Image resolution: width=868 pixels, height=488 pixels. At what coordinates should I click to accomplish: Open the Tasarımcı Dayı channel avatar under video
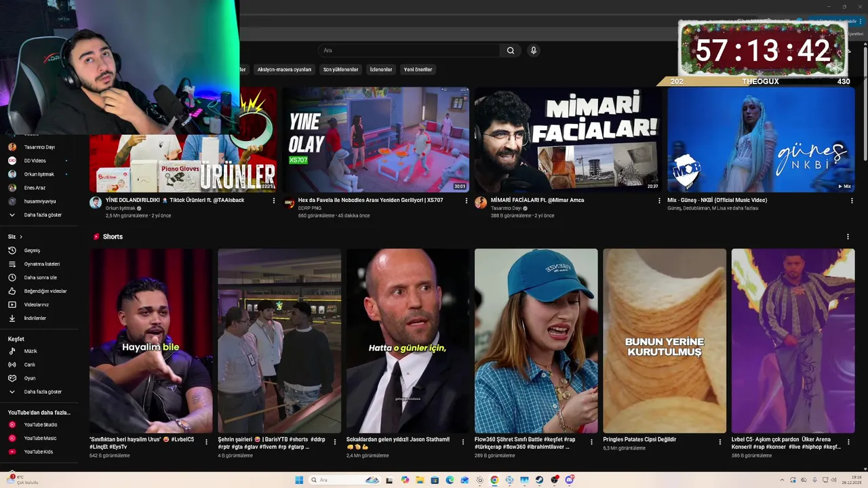[x=481, y=203]
